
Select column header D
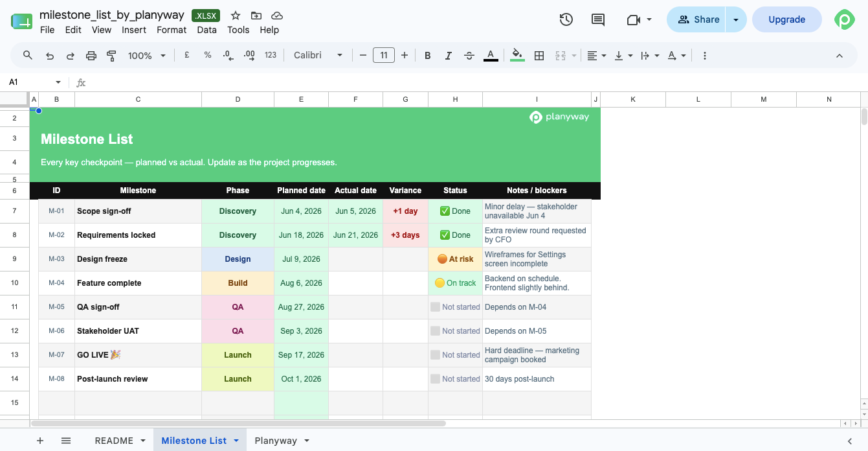click(x=238, y=99)
